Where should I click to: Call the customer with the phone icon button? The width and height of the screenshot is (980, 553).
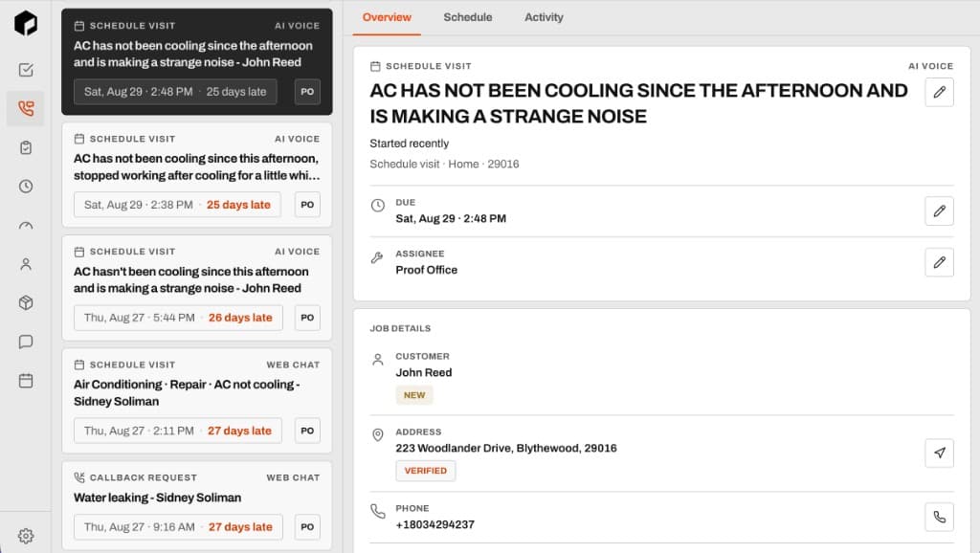pyautogui.click(x=939, y=517)
